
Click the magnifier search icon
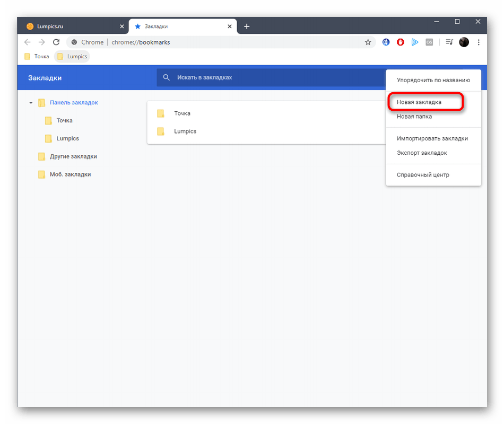pos(166,77)
